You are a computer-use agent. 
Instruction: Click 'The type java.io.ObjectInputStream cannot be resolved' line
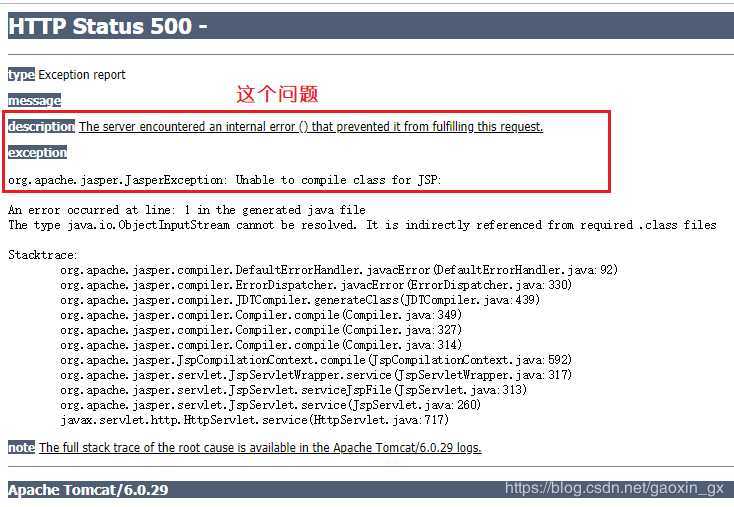click(362, 225)
